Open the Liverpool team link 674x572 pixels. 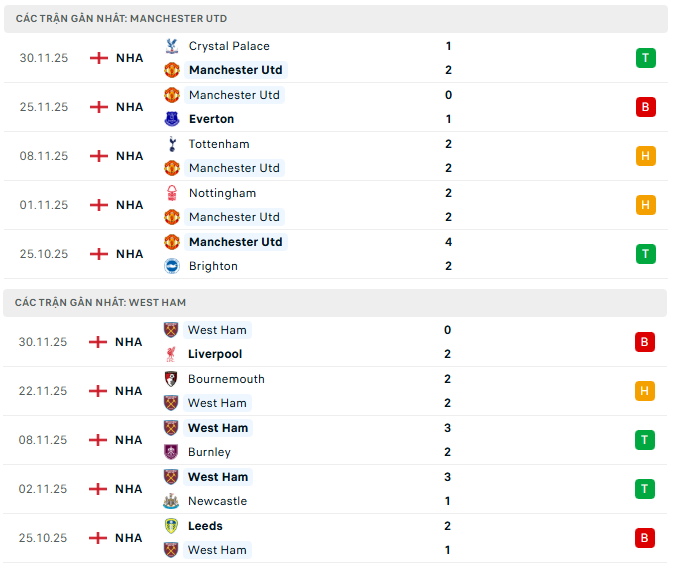click(x=215, y=354)
